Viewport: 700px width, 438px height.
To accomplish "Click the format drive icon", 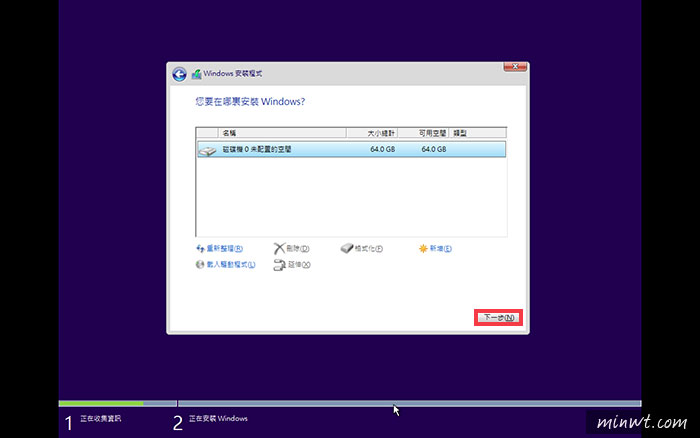I will coord(347,248).
